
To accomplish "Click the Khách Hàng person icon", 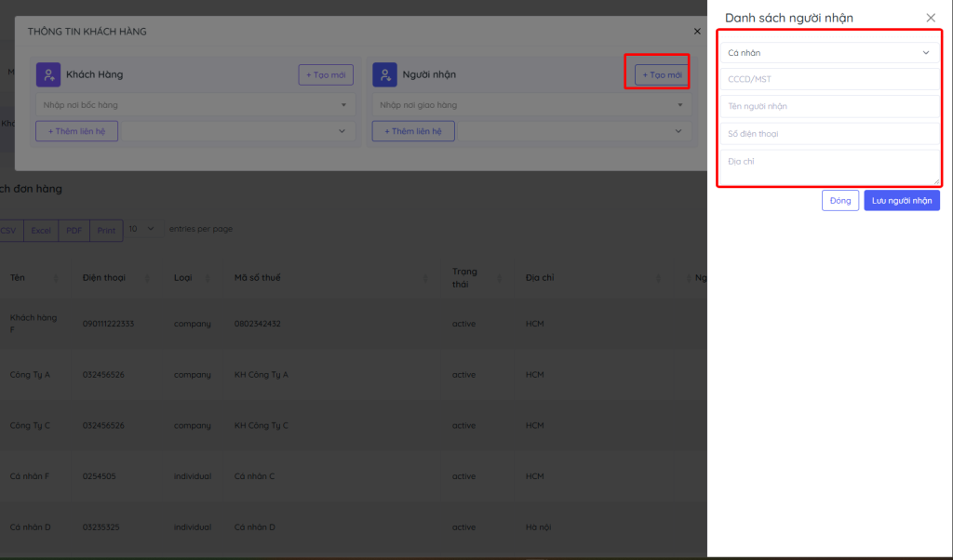I will (x=48, y=74).
